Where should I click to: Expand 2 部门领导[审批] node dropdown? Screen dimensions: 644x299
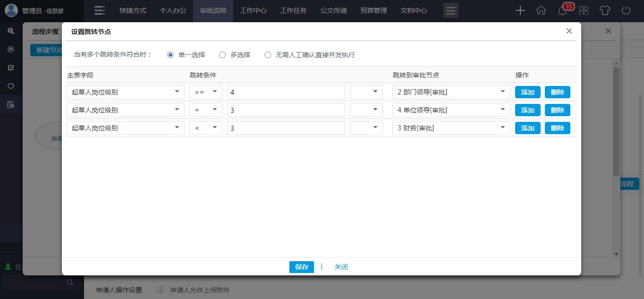[451, 92]
